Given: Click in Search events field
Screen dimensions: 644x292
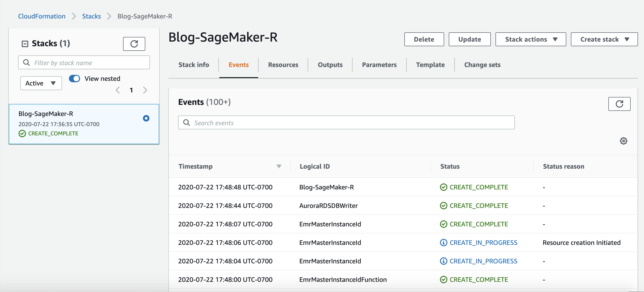Looking at the screenshot, I should pyautogui.click(x=346, y=122).
